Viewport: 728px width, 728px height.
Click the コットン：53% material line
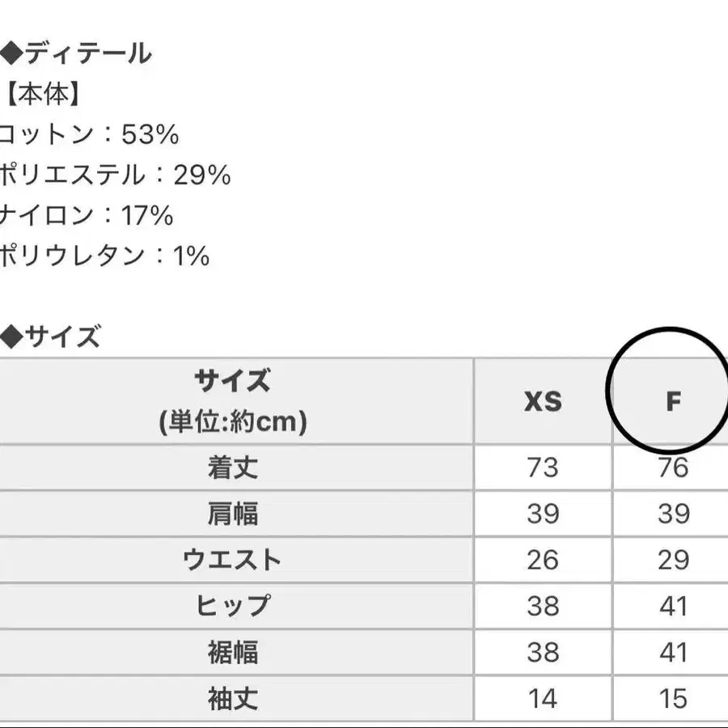(x=89, y=135)
